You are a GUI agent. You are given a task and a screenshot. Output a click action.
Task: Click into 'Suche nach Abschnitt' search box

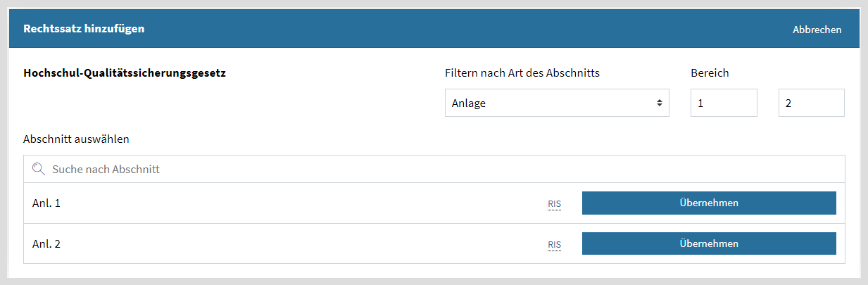pos(434,169)
